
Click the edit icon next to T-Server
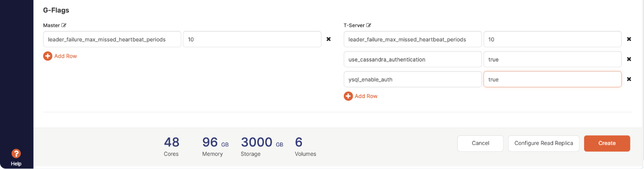click(369, 25)
